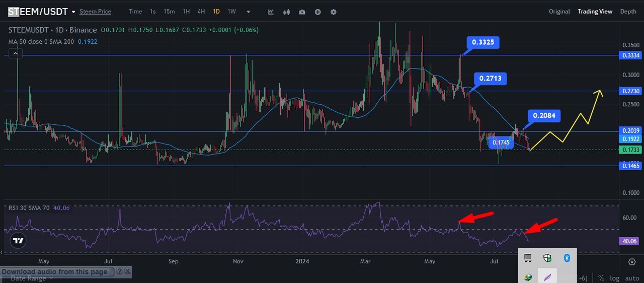The height and width of the screenshot is (283, 644).
Task: Click the STEEM/USDT pair title
Action: pos(38,11)
